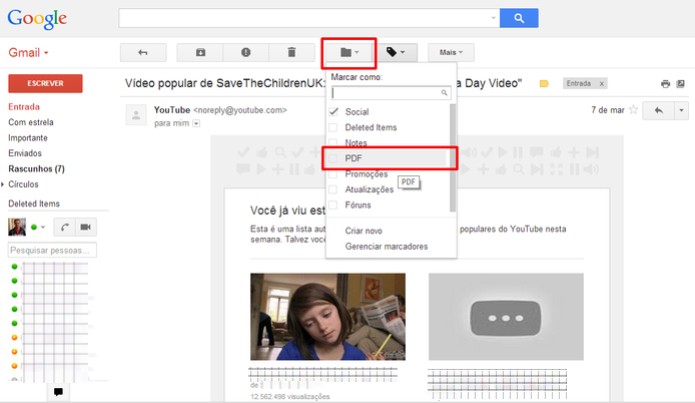The image size is (695, 403).
Task: Open the Gmail product dropdown
Action: coord(28,53)
